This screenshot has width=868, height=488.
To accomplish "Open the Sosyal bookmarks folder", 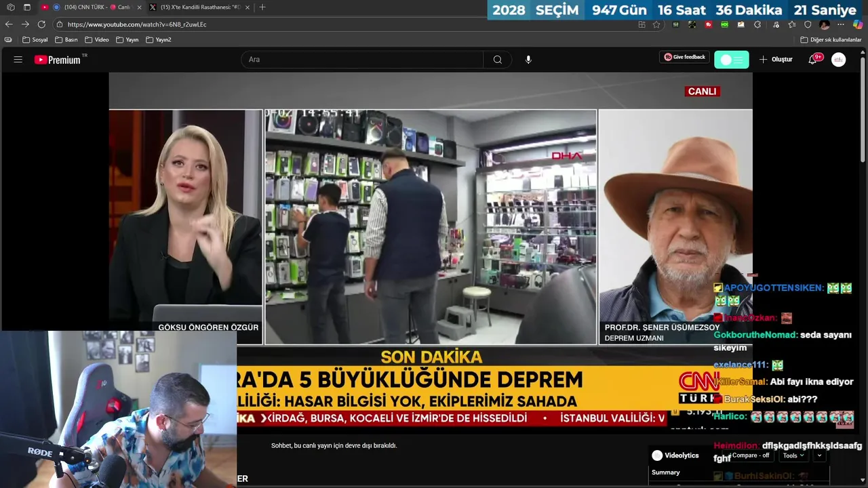I will tap(35, 40).
